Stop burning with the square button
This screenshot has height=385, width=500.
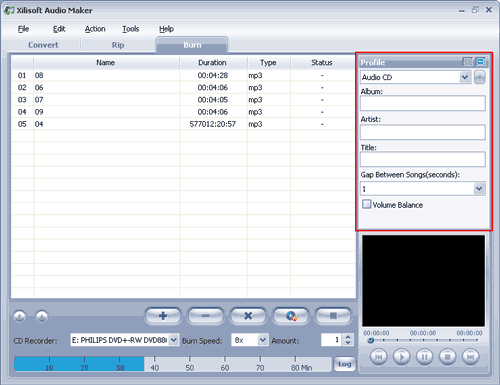pos(333,315)
